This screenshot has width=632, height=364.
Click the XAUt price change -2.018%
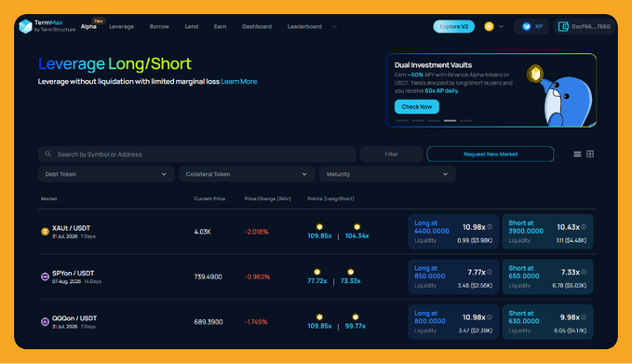click(x=256, y=232)
